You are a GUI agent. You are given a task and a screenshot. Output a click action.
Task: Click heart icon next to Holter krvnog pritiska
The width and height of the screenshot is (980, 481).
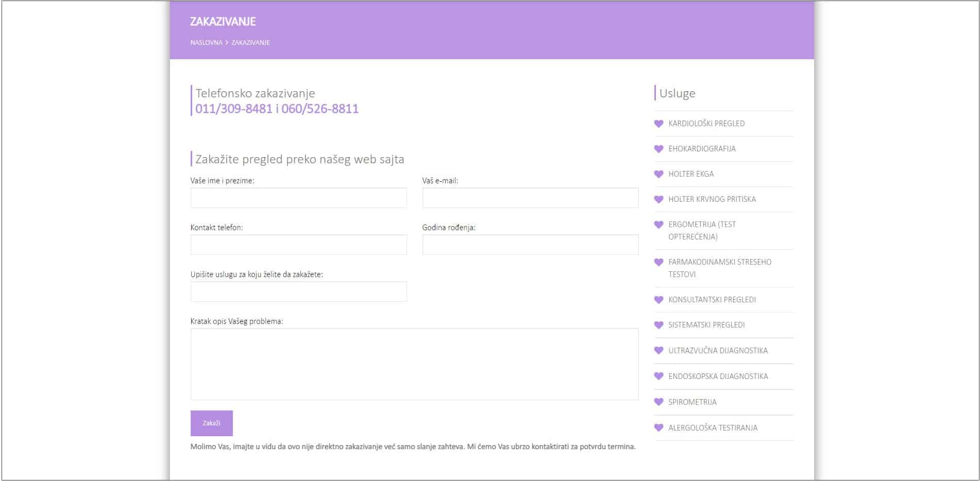(658, 199)
